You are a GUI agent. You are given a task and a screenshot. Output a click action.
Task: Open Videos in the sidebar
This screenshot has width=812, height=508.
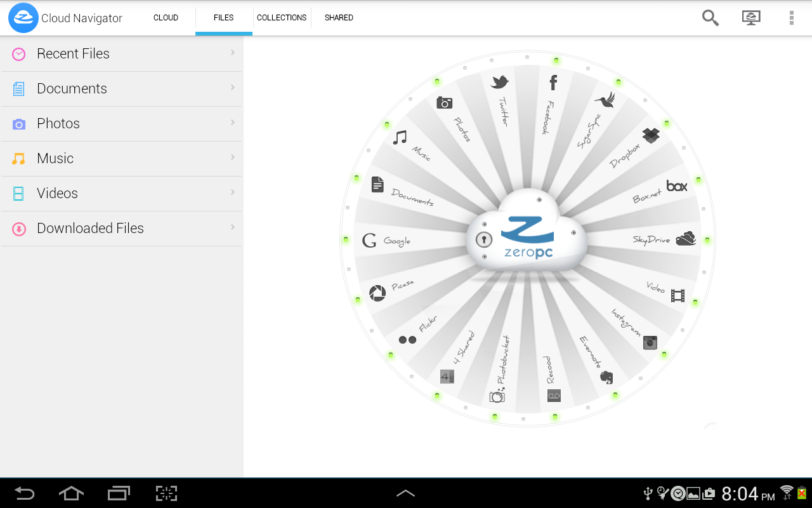(122, 194)
